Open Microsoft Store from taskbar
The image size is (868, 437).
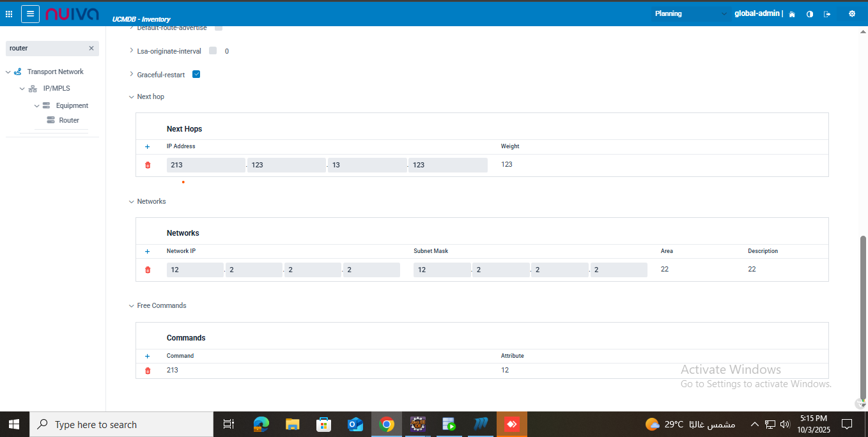tap(323, 424)
